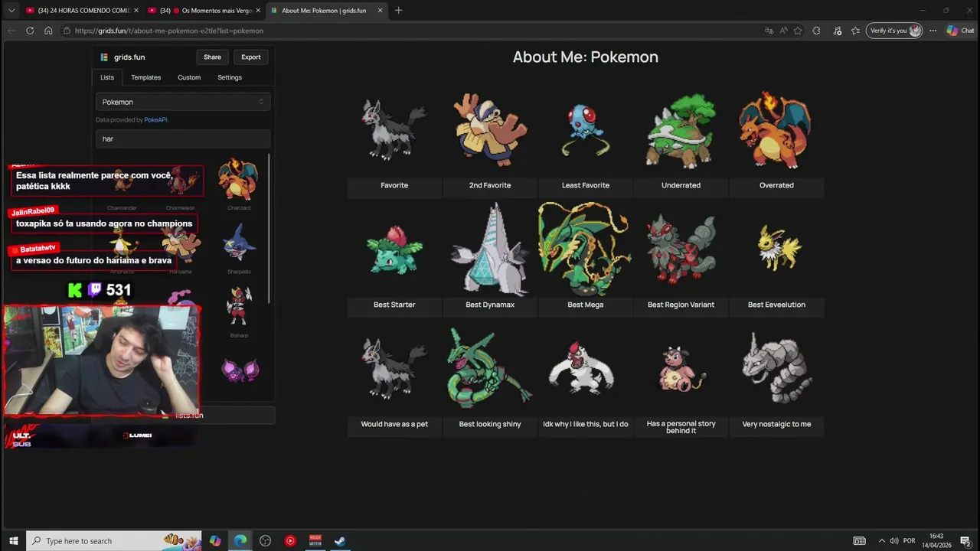Click the "Best Mega" label
The height and width of the screenshot is (551, 980).
coord(586,305)
